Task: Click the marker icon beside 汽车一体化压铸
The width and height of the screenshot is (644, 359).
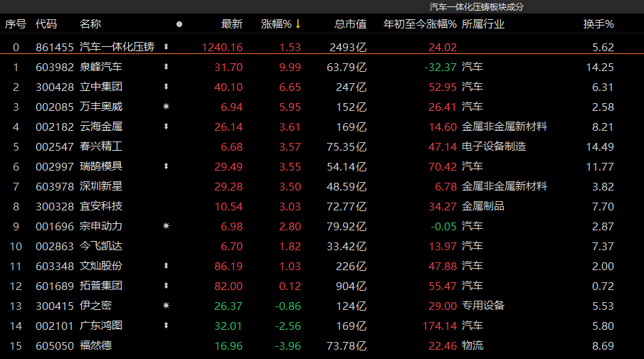Action: coord(167,48)
